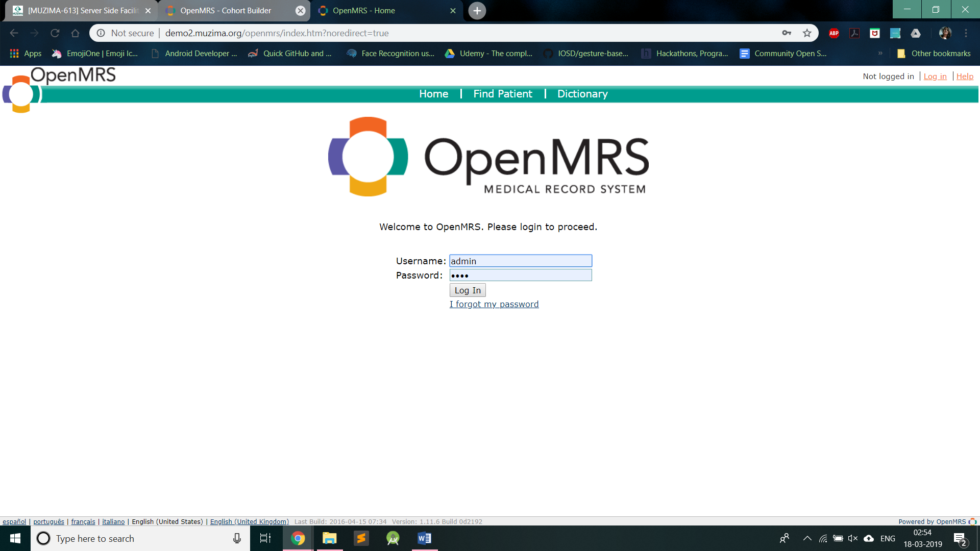Viewport: 980px width, 551px height.
Task: Open the Help link at top right
Action: [965, 77]
